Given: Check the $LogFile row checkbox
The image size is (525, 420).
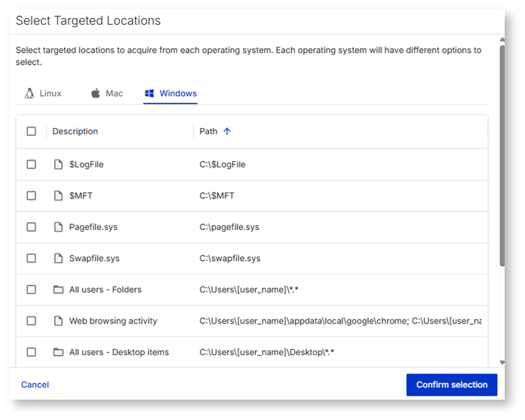Looking at the screenshot, I should point(32,164).
